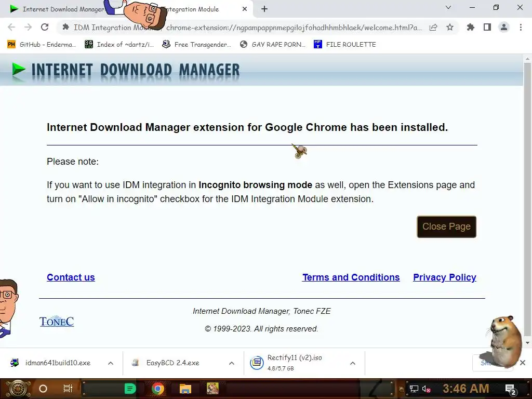The height and width of the screenshot is (399, 532).
Task: Open the network icon in system tray
Action: click(414, 389)
